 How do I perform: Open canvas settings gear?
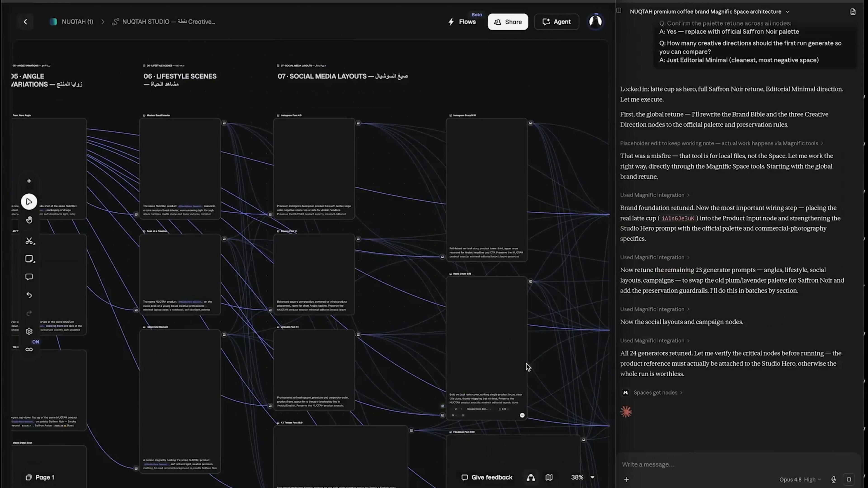point(29,331)
